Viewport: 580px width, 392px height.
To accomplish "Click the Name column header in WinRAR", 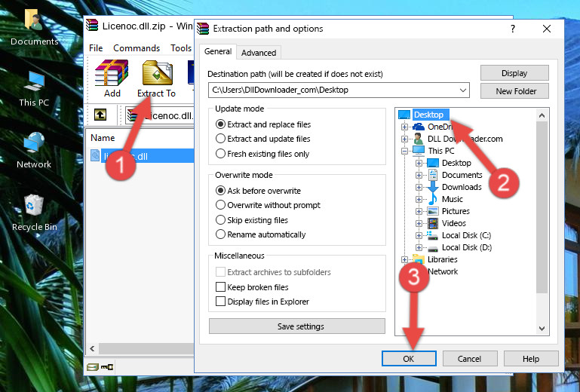I will (103, 138).
